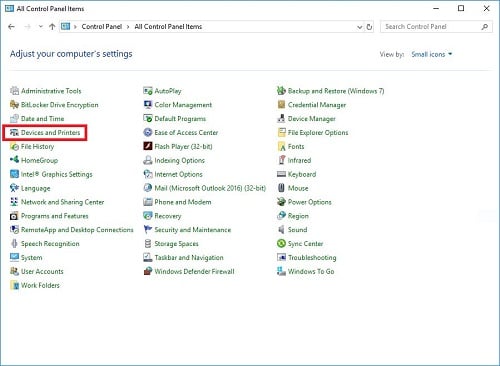This screenshot has width=500, height=366.
Task: Expand the chevron after Control Panel breadcrumb
Action: coord(128,27)
